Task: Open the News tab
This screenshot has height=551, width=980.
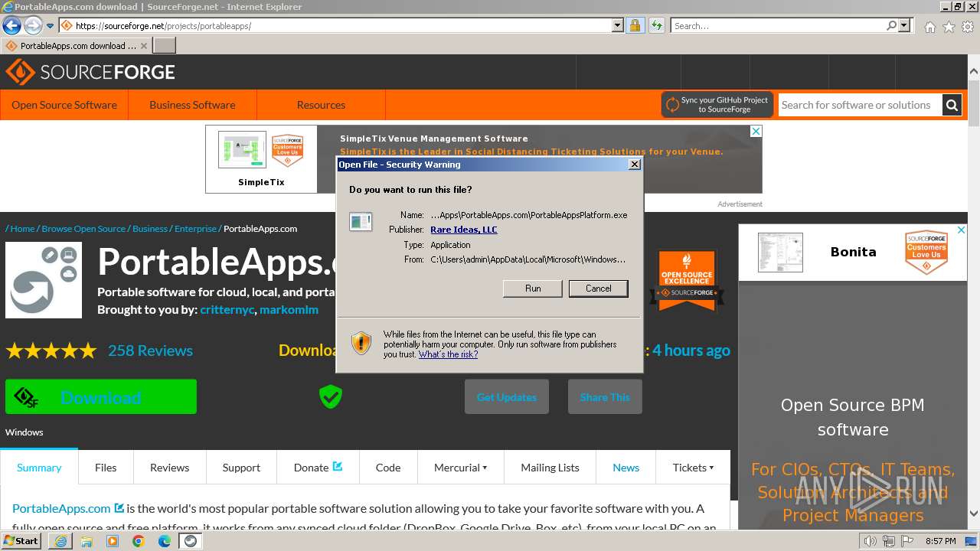Action: [626, 468]
